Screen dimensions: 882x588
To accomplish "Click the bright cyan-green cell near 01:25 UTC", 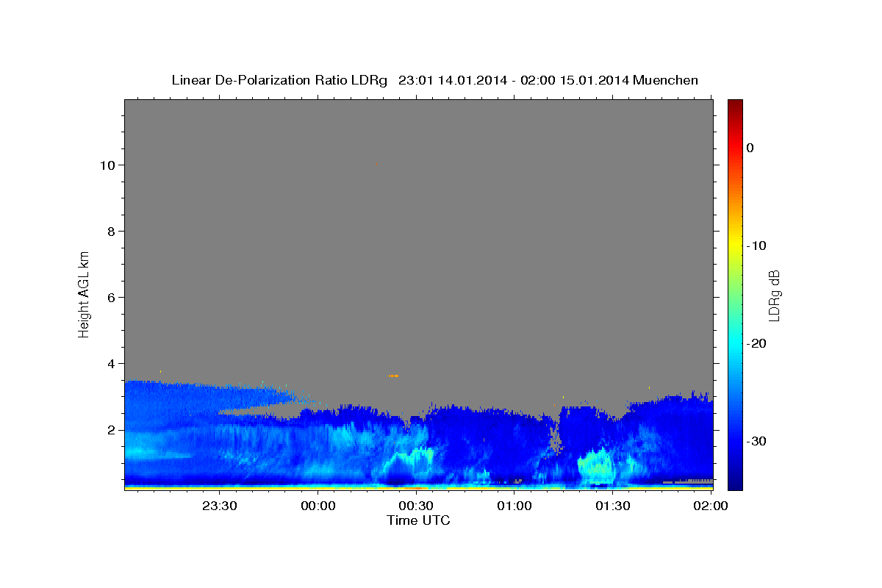I will click(597, 465).
